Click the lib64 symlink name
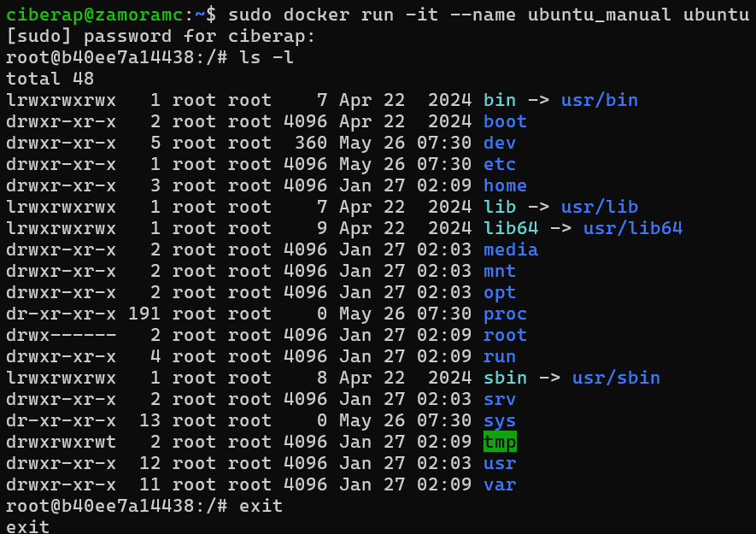The width and height of the screenshot is (756, 534). [511, 228]
